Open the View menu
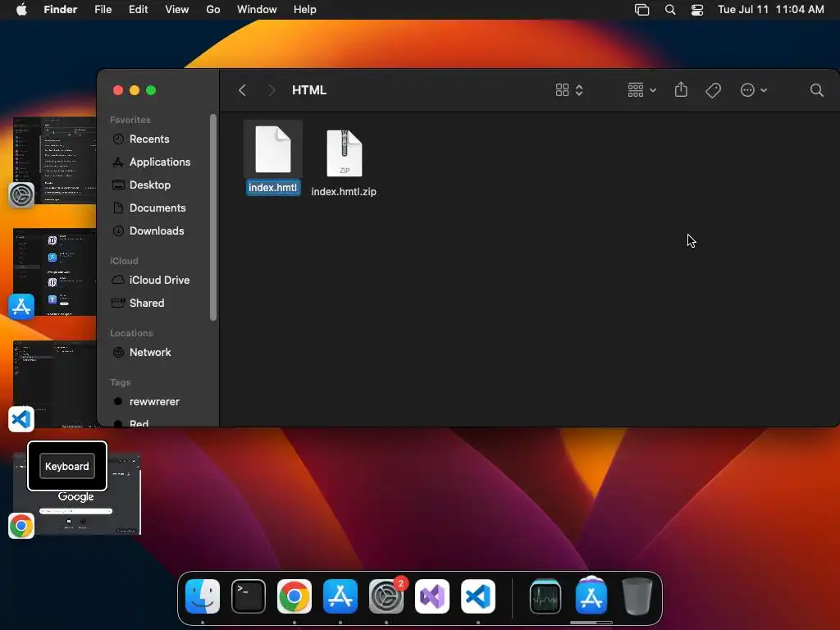The image size is (840, 630). (x=177, y=10)
